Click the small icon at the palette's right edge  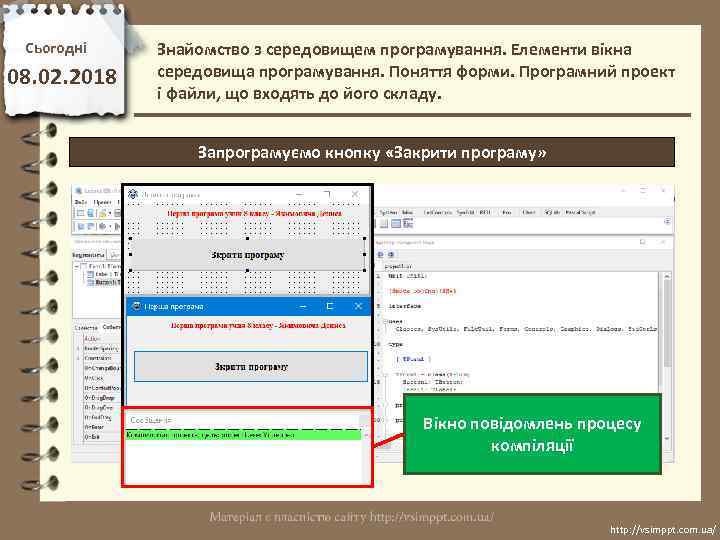click(x=667, y=221)
